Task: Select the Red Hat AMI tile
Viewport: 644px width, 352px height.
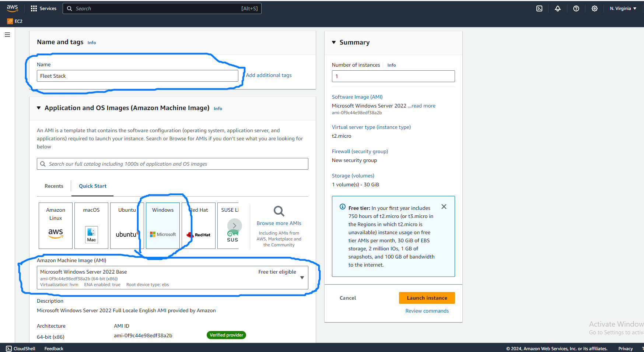Action: tap(199, 226)
